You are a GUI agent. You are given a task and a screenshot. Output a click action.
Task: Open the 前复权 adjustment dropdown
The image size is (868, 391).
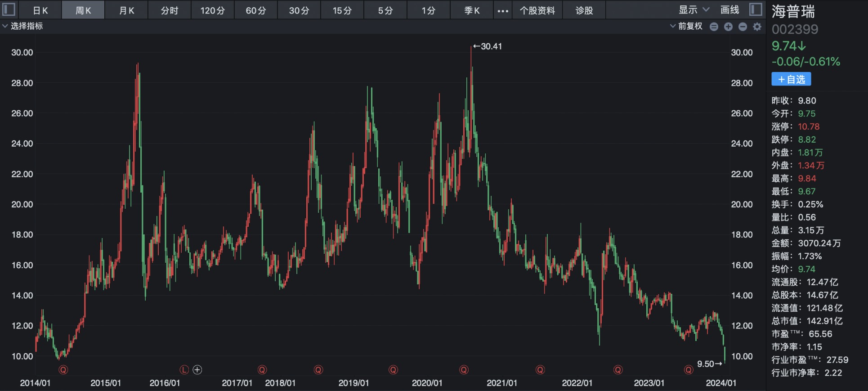(x=686, y=26)
